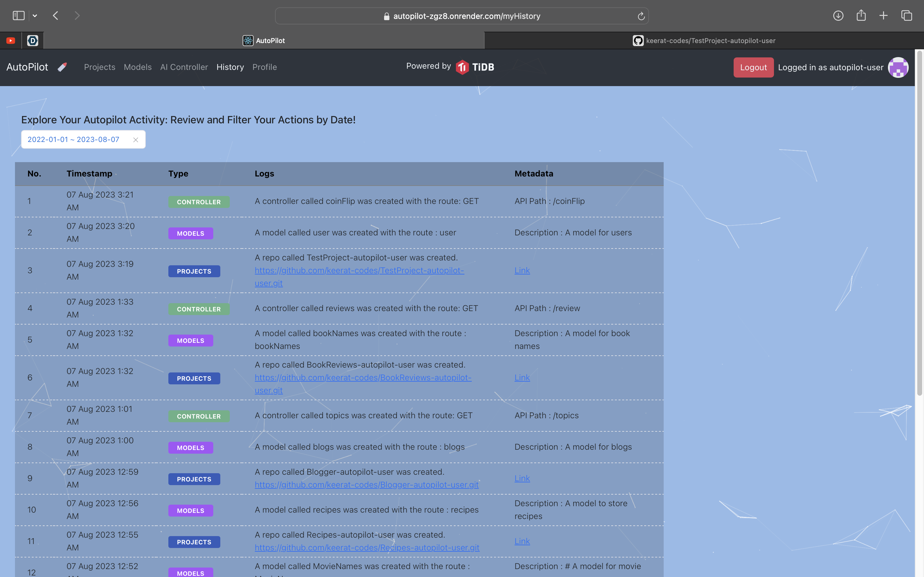Switch to the keerat-codes TestProject tab
Screen dimensions: 924x577
pyautogui.click(x=704, y=40)
